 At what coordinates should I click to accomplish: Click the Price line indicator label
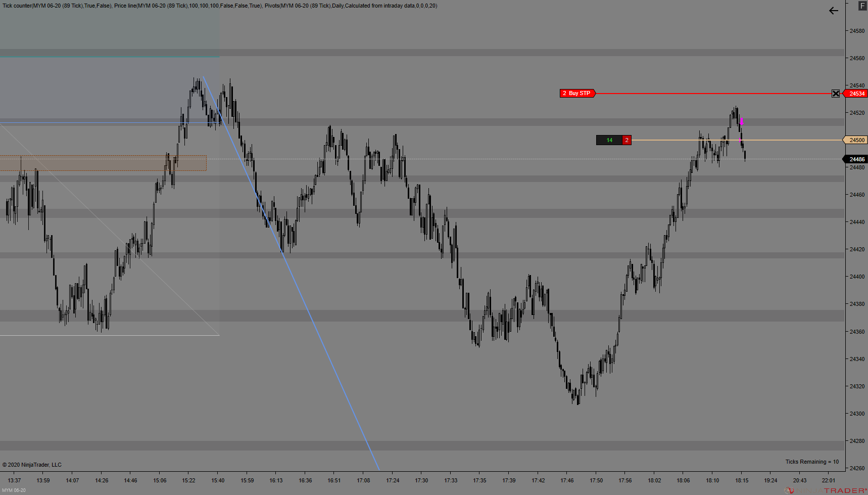[187, 6]
